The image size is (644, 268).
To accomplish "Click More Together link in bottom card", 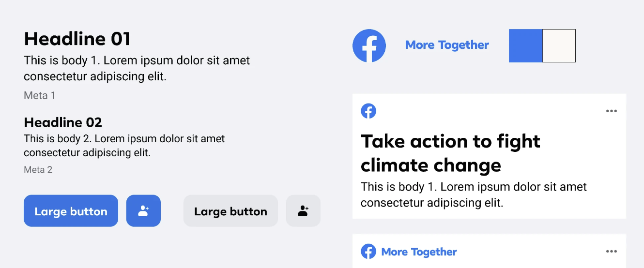I will tap(419, 252).
